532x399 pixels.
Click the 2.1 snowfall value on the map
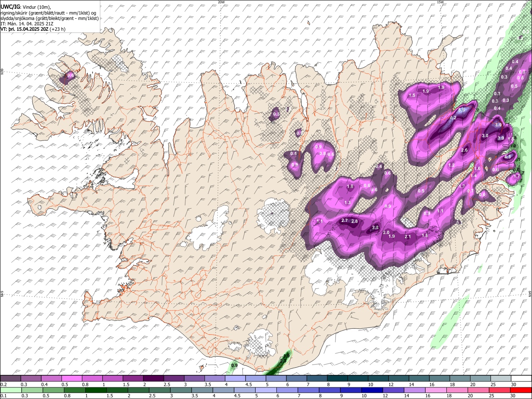click(408, 237)
